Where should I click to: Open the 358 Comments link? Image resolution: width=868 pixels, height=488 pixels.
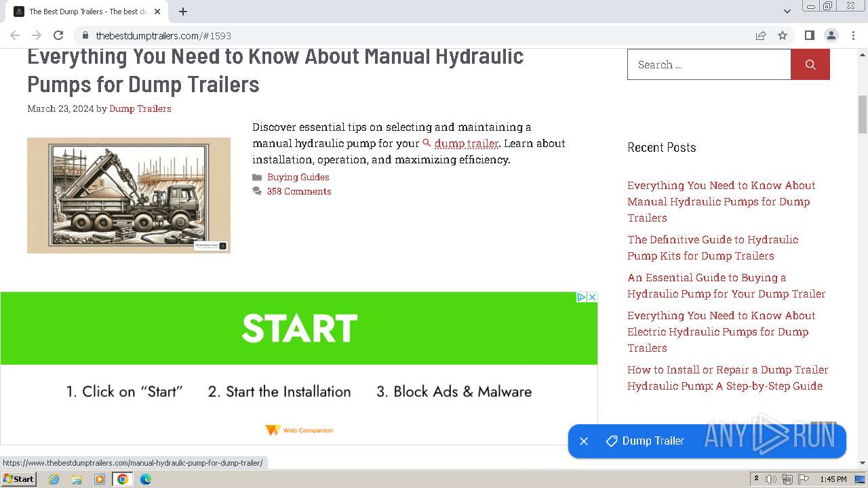tap(299, 191)
